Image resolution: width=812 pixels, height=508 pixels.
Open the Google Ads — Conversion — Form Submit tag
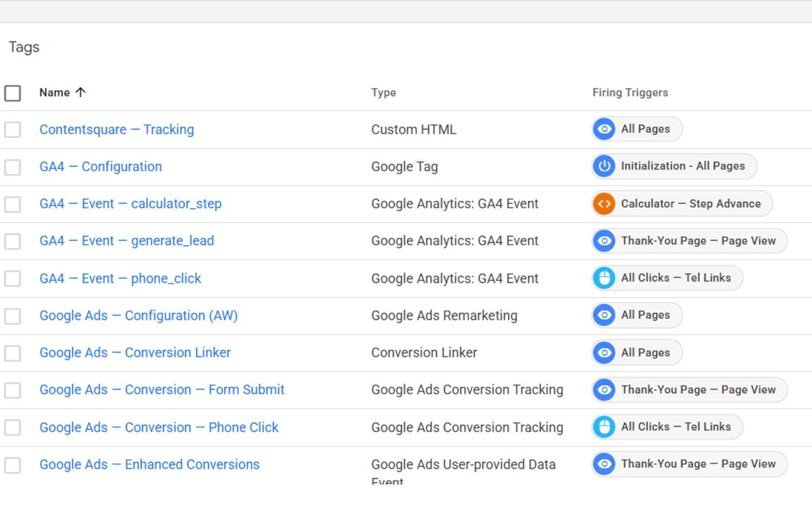point(161,390)
